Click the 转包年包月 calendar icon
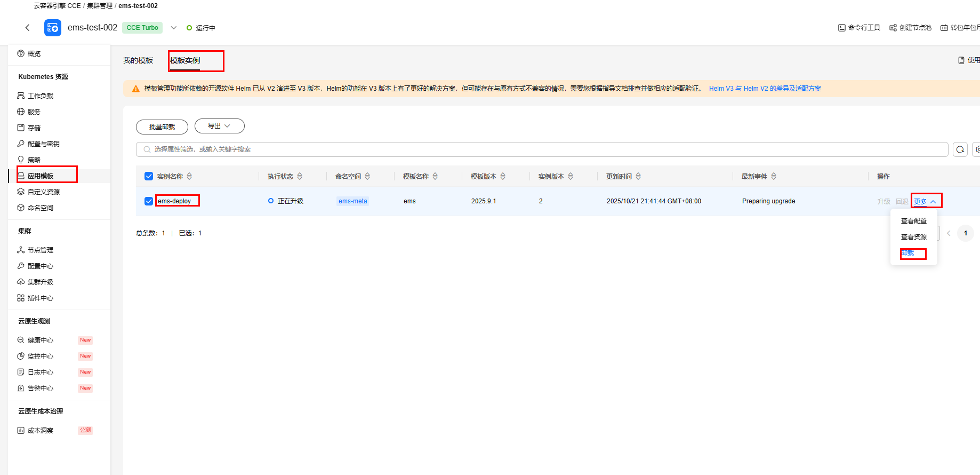Viewport: 980px width, 475px height. click(x=944, y=28)
